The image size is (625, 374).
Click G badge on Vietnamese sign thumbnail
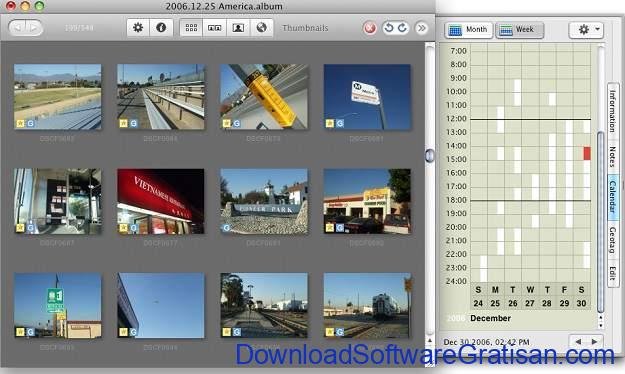coord(134,228)
